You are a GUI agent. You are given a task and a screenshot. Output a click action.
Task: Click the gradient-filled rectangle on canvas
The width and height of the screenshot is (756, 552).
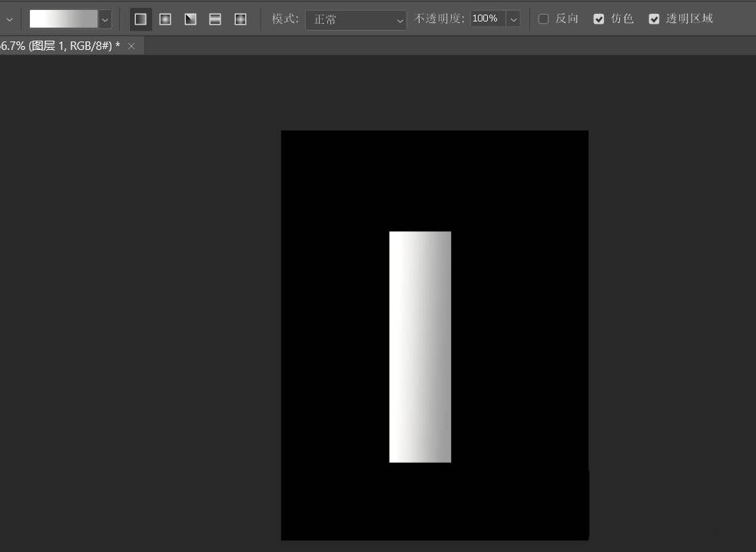pyautogui.click(x=419, y=346)
